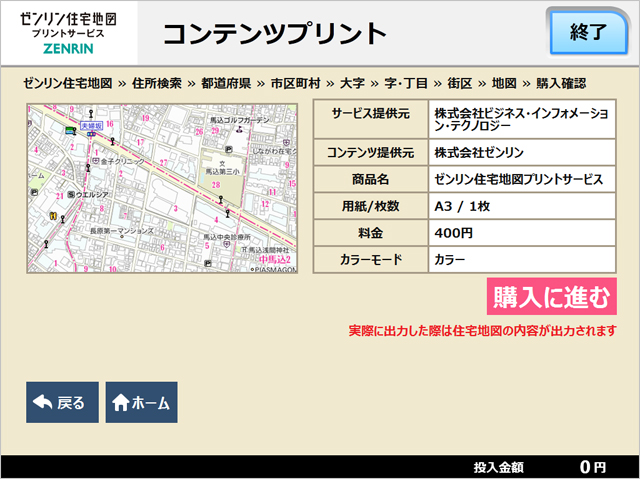Select the 字・丁目 breadcrumb
Image resolution: width=640 pixels, height=479 pixels.
coord(406,83)
